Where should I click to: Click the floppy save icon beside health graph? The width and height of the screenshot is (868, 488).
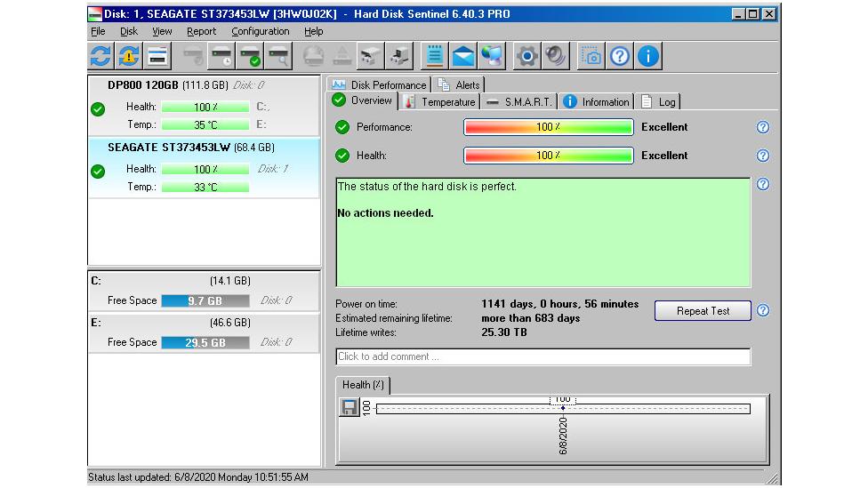(350, 407)
